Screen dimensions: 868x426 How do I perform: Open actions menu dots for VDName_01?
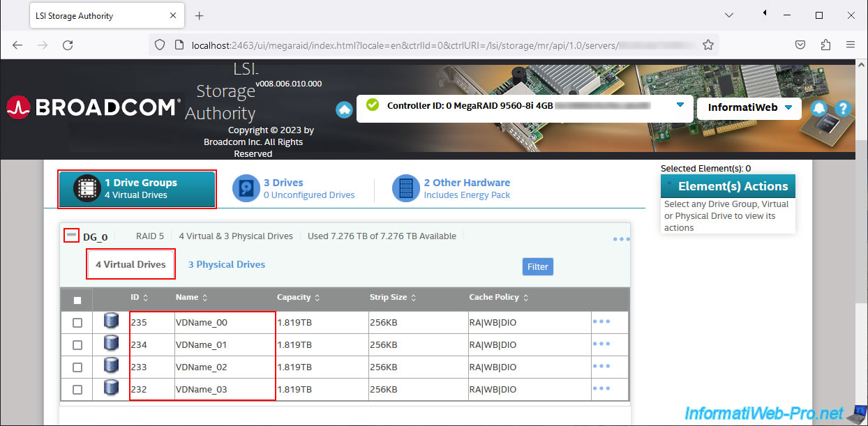point(601,344)
